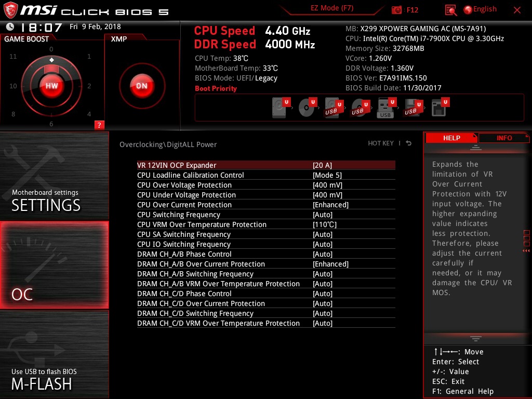The image size is (532, 399).
Task: Click the red triple-arrow panel collapse icon
Action: [526, 251]
